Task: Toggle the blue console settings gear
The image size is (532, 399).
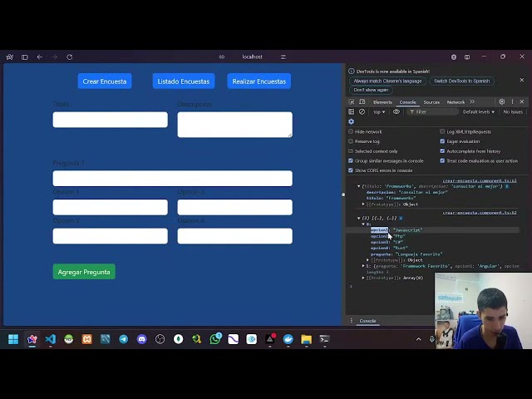Action: click(351, 121)
